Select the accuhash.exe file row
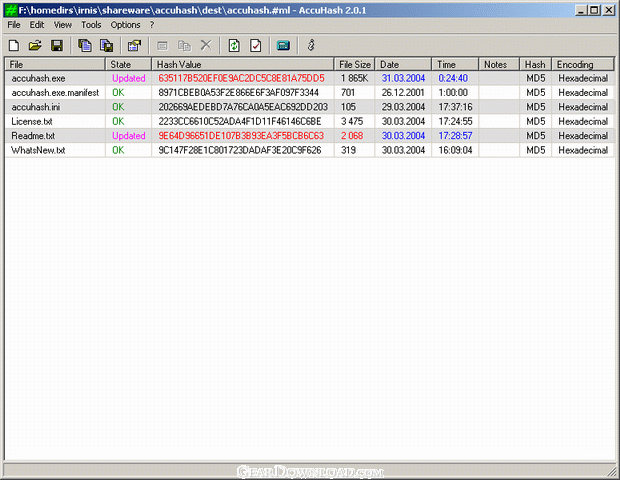 point(310,78)
